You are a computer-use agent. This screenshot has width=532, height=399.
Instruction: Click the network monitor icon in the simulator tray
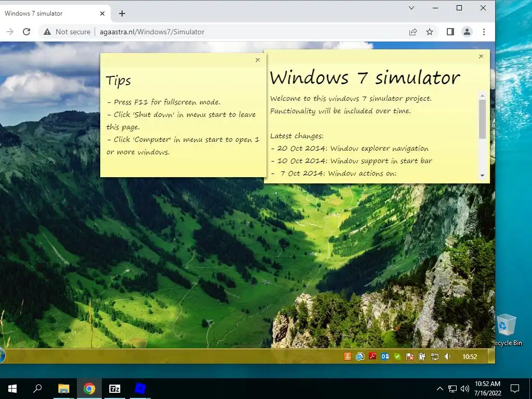(435, 356)
